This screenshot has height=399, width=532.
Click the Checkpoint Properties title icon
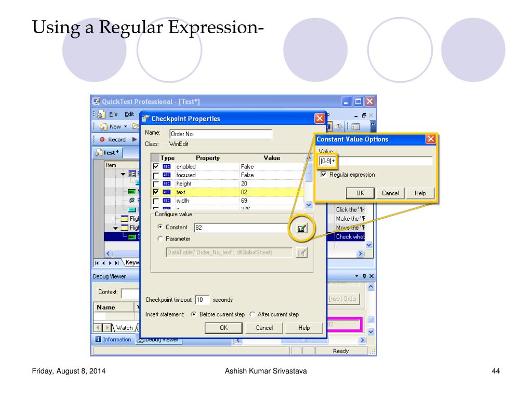click(x=145, y=118)
